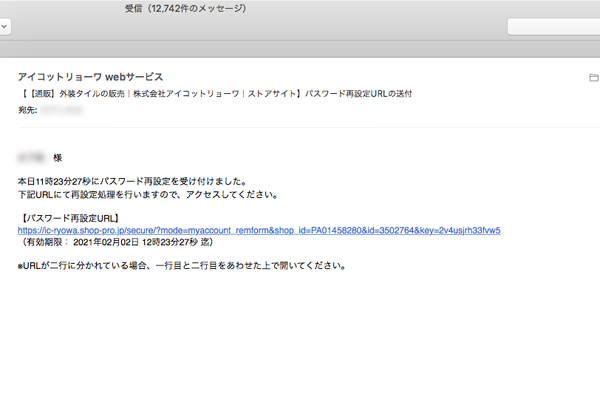Focus the search field in the toolbar
The height and width of the screenshot is (399, 600).
[554, 27]
